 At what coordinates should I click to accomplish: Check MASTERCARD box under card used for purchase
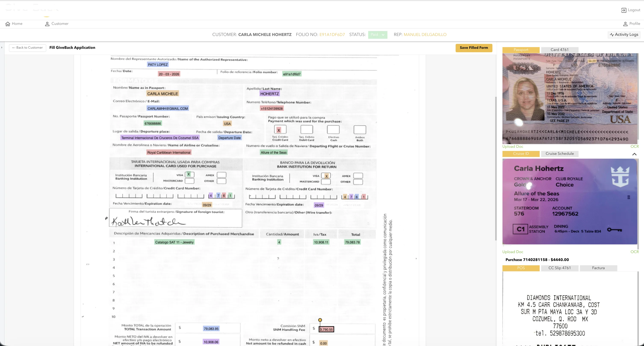pyautogui.click(x=189, y=180)
